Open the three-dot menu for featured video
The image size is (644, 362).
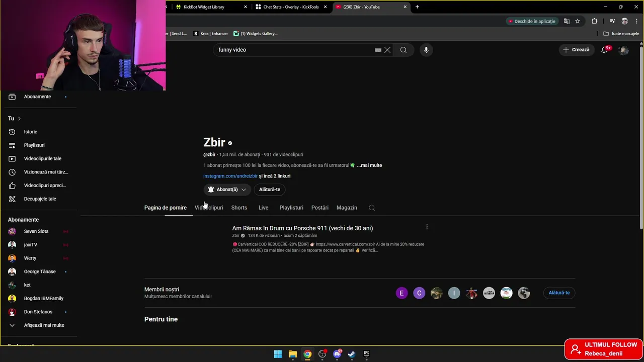pos(427,227)
